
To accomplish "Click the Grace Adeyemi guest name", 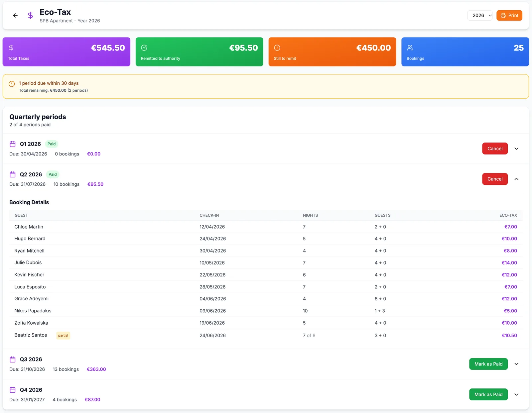I will pos(32,299).
